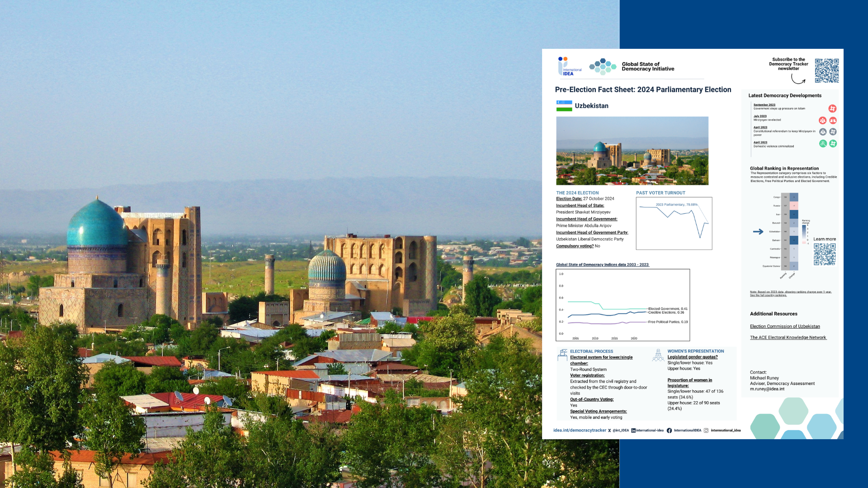Click 'President Shavkat Mirziyoyev' text
868x488 pixels.
click(583, 212)
